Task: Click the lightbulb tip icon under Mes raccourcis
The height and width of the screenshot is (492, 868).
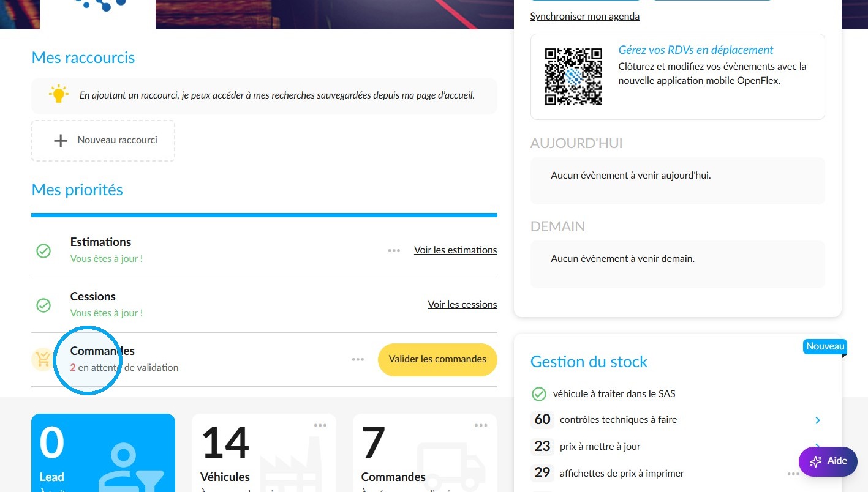Action: pyautogui.click(x=58, y=94)
